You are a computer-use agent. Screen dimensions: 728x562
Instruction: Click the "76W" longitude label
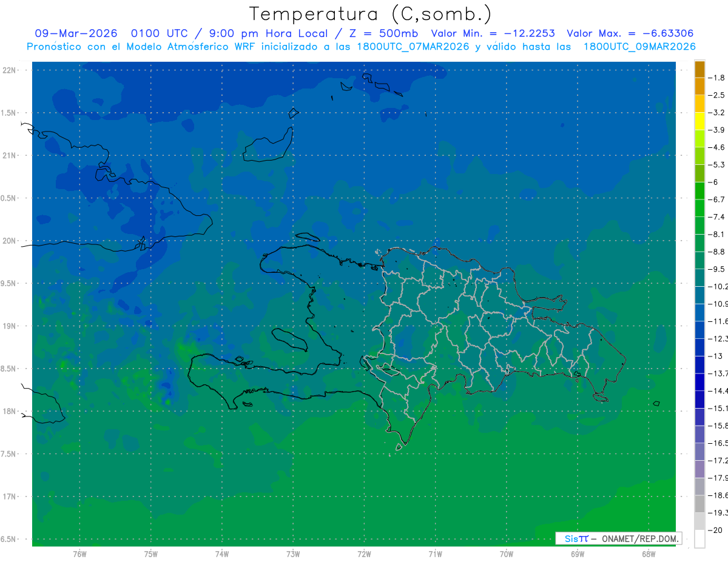(79, 554)
